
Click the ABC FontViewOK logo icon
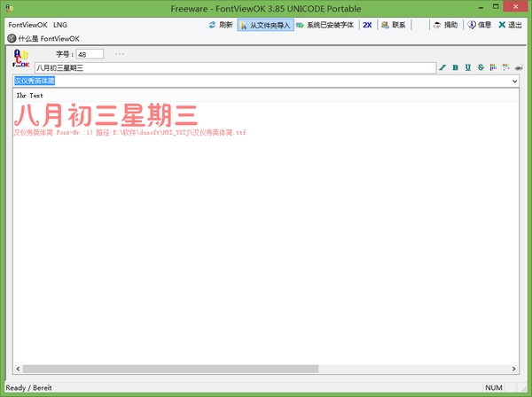tap(21, 58)
